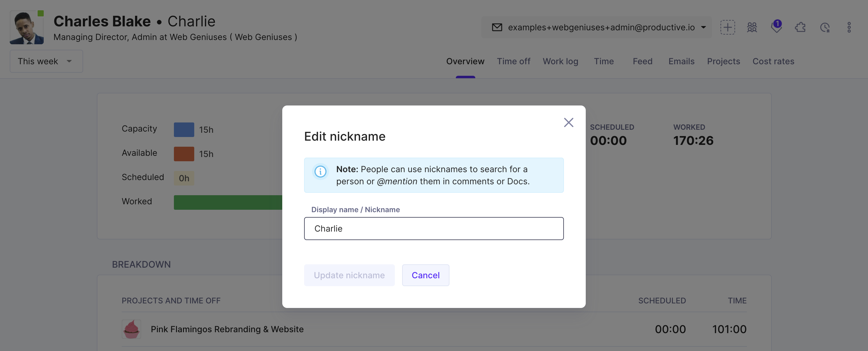Click Charles Blake's profile photo
The height and width of the screenshot is (351, 868).
coord(27,27)
